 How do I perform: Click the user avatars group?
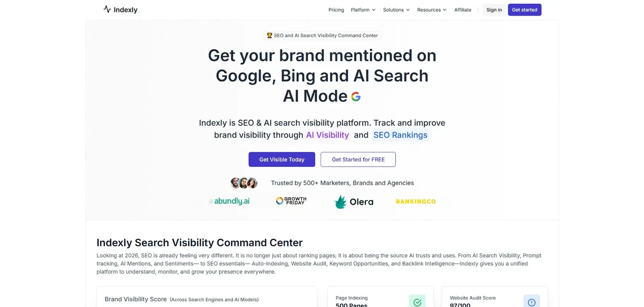[x=244, y=183]
